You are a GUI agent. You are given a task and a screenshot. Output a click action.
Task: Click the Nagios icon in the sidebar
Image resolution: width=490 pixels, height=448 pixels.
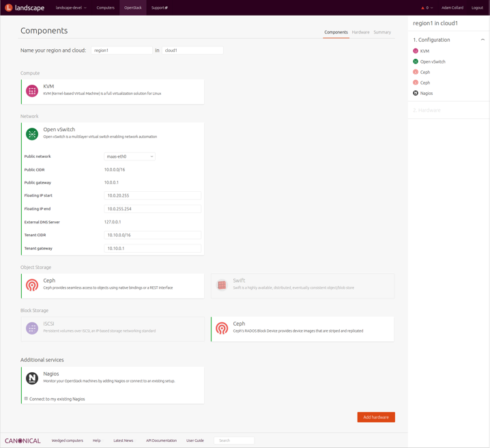(x=416, y=93)
